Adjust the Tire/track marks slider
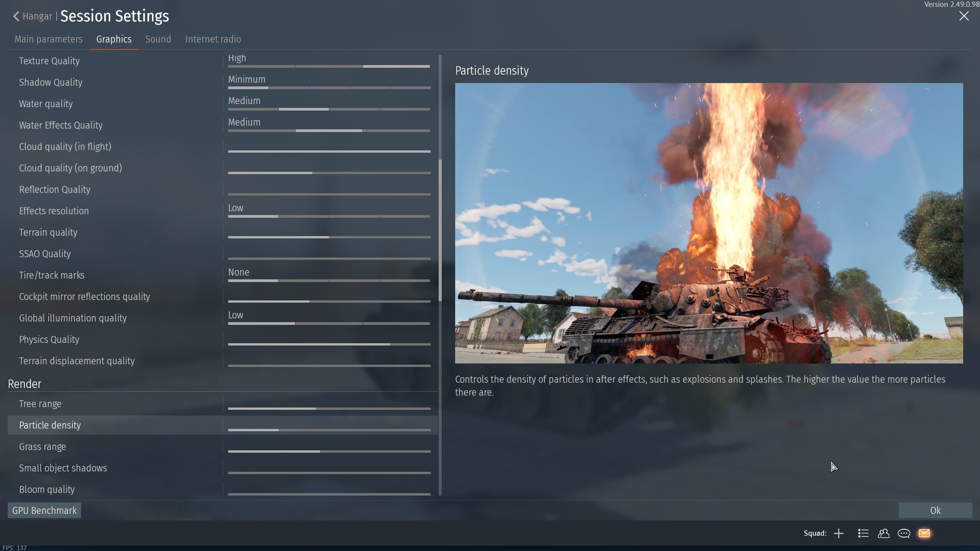 point(329,280)
